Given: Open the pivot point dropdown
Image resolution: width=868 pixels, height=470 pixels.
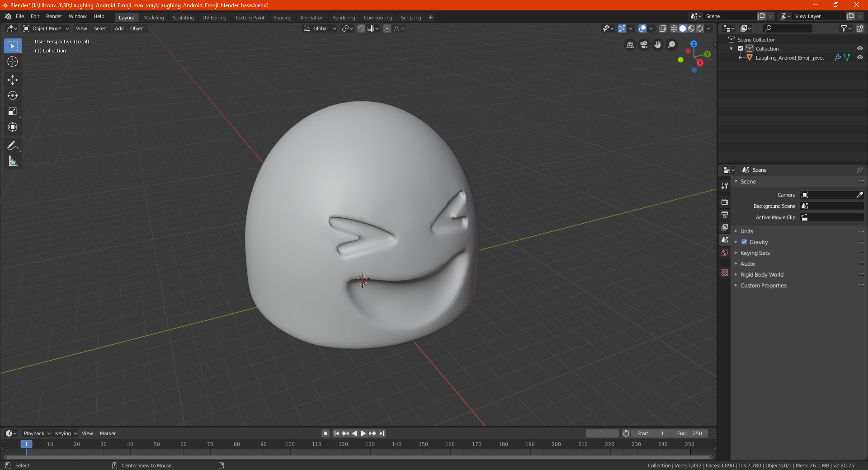Looking at the screenshot, I should coord(348,28).
